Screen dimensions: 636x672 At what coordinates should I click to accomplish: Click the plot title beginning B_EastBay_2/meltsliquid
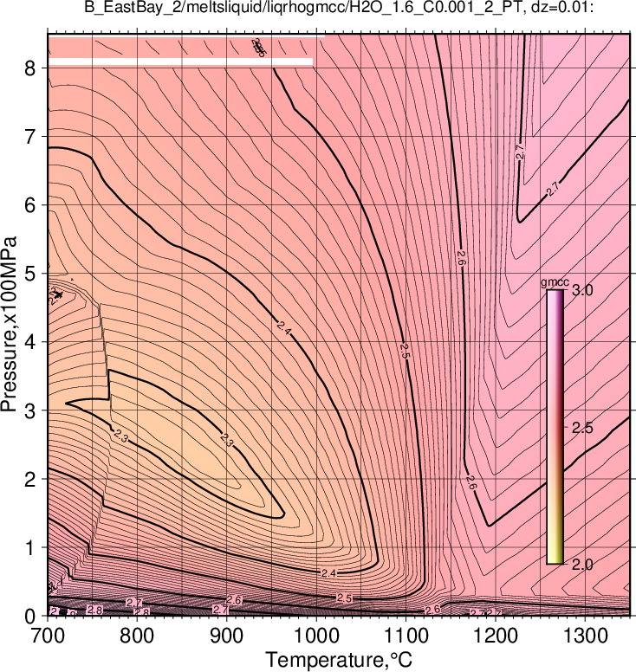339,7
